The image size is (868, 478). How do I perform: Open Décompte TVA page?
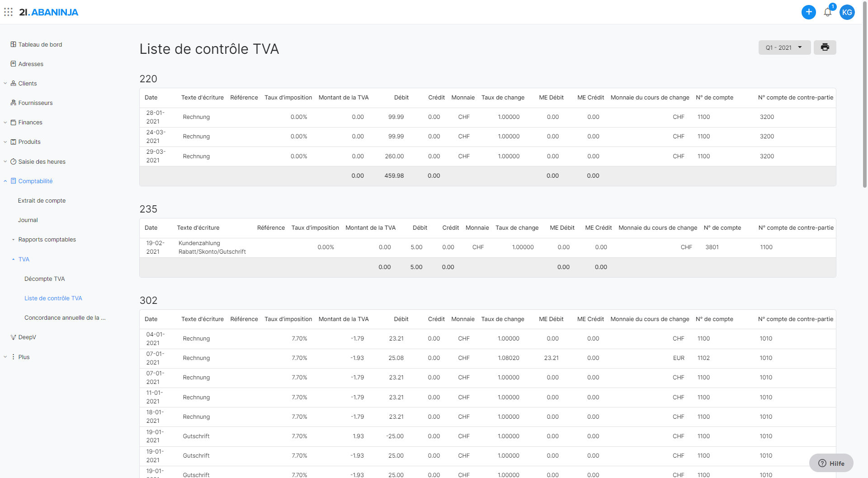tap(44, 279)
